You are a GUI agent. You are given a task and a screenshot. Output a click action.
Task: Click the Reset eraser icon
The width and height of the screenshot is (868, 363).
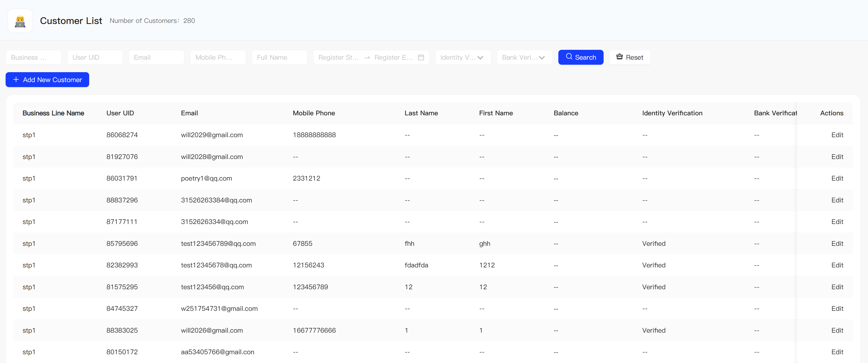619,57
